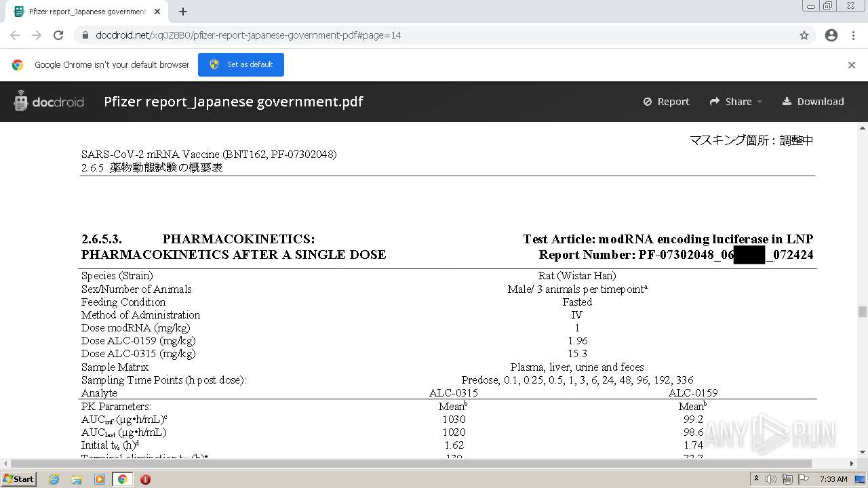Image resolution: width=868 pixels, height=488 pixels.
Task: Dismiss the default browser notification bar
Action: point(852,65)
